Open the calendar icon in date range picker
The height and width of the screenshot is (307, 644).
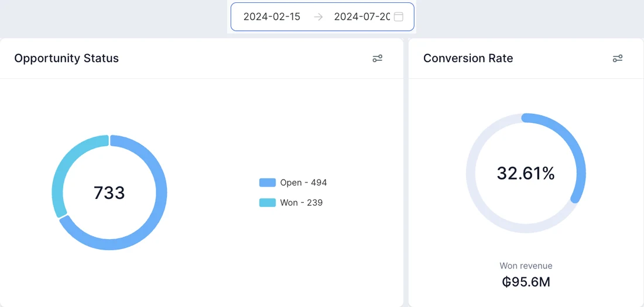pos(398,16)
